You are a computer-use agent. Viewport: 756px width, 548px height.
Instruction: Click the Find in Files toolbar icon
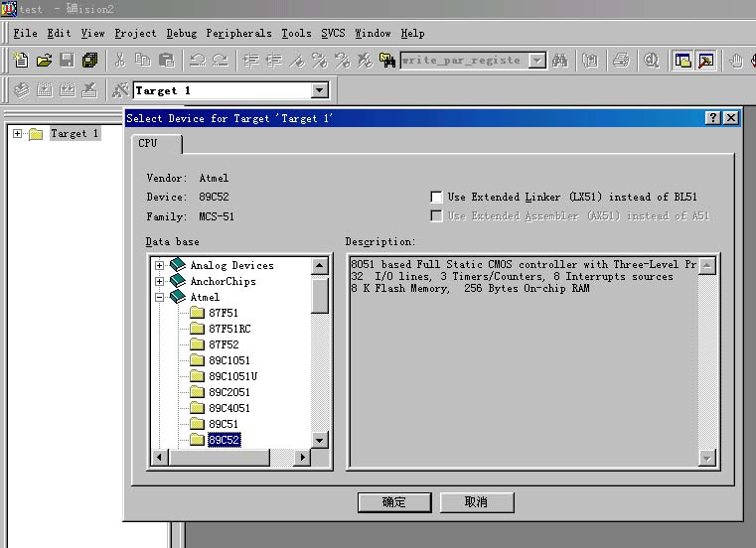[388, 61]
